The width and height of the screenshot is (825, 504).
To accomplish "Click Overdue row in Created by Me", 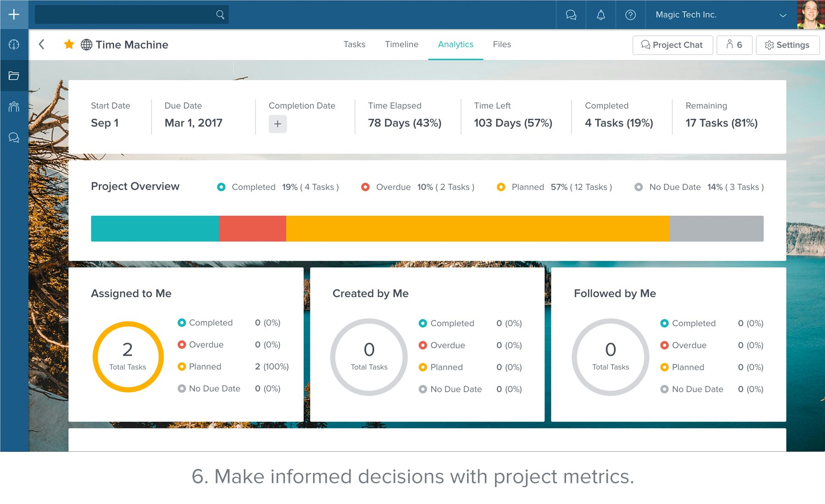I will click(470, 345).
